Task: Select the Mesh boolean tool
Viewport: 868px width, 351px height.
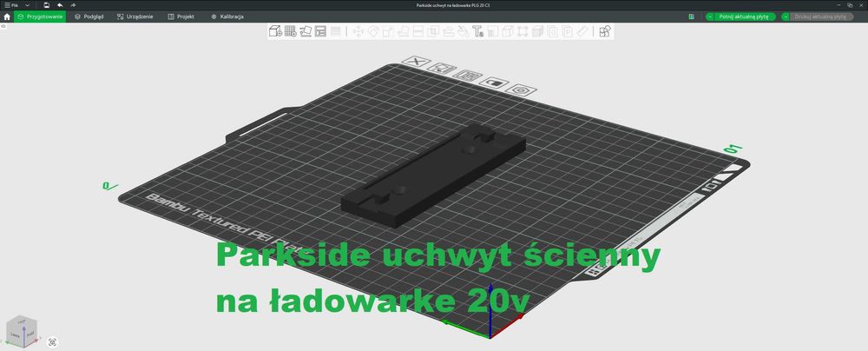Action: pos(433,31)
